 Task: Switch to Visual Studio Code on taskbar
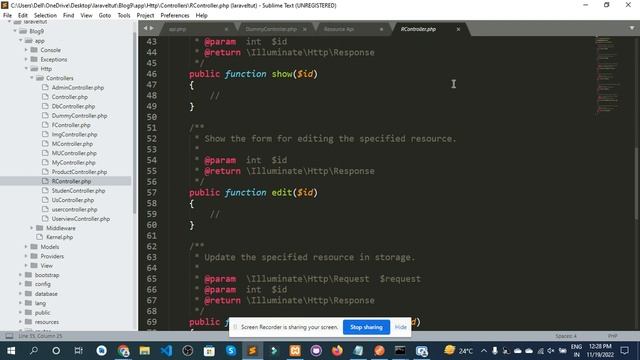coord(166,351)
